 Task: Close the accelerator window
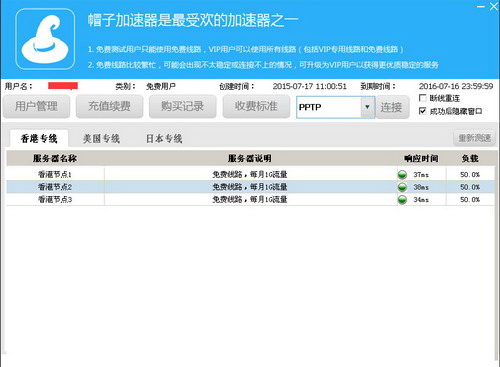coord(494,6)
